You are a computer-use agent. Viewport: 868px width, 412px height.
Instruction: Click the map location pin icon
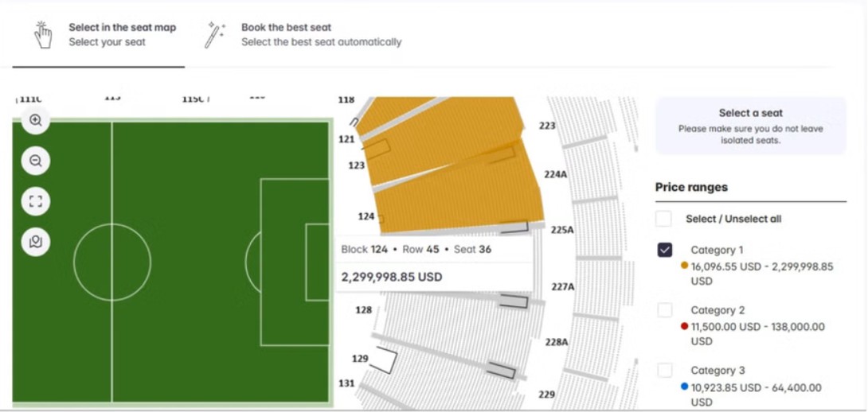[36, 242]
